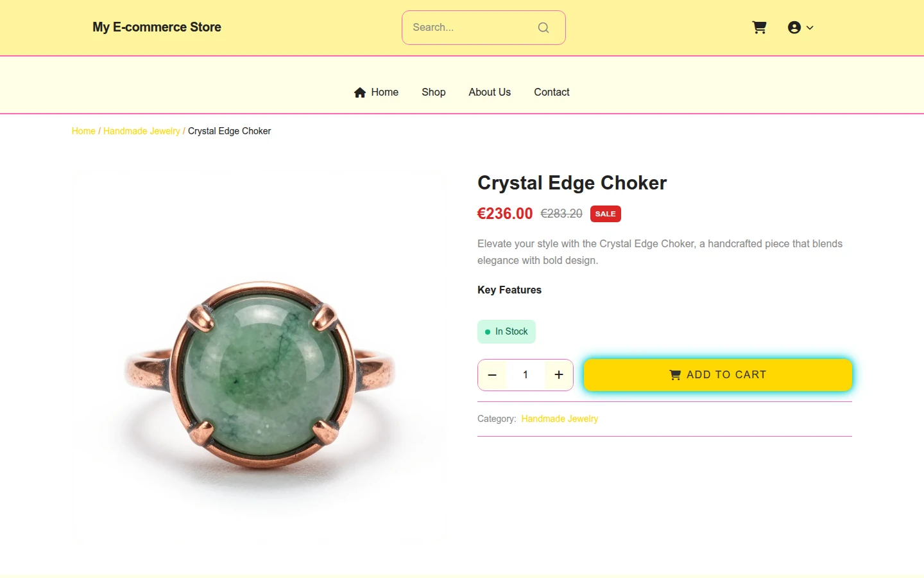
Task: Click the My E-commerce Store logo
Action: 157,28
